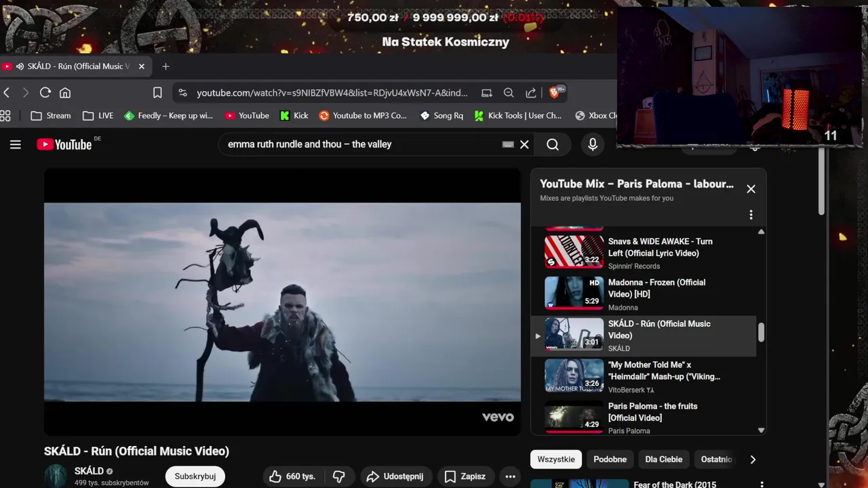The width and height of the screenshot is (868, 488).
Task: Close the YouTube Mix playlist panel
Action: [x=751, y=189]
